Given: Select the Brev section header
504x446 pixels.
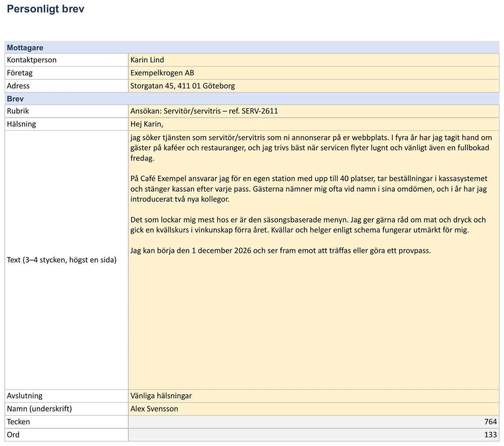Looking at the screenshot, I should click(x=252, y=99).
